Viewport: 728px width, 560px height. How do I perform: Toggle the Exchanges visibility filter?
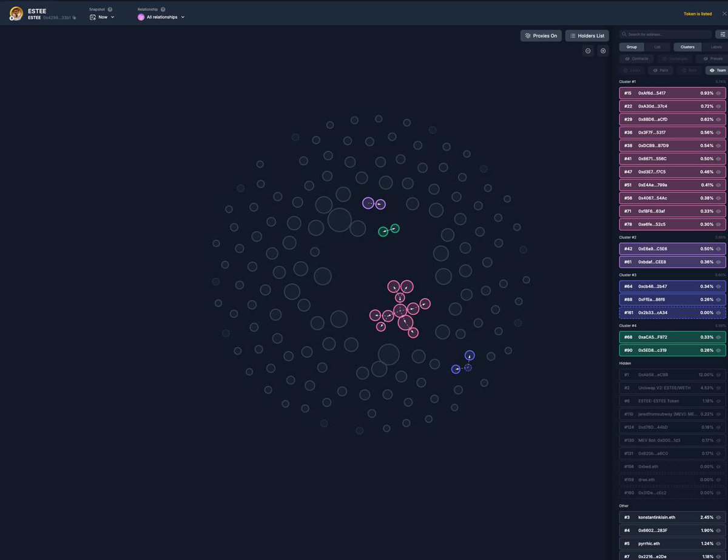[675, 59]
